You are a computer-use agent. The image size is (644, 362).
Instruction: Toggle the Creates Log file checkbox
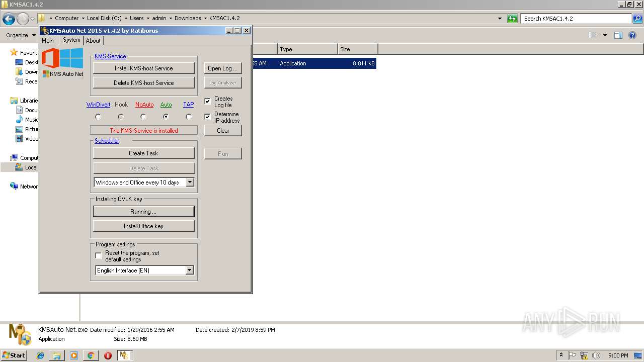click(207, 102)
